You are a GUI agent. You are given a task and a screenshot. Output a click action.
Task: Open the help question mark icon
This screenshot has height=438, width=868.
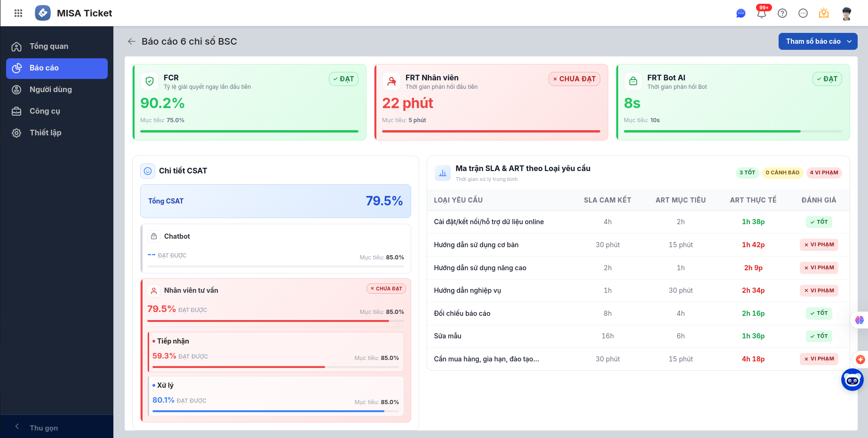782,13
